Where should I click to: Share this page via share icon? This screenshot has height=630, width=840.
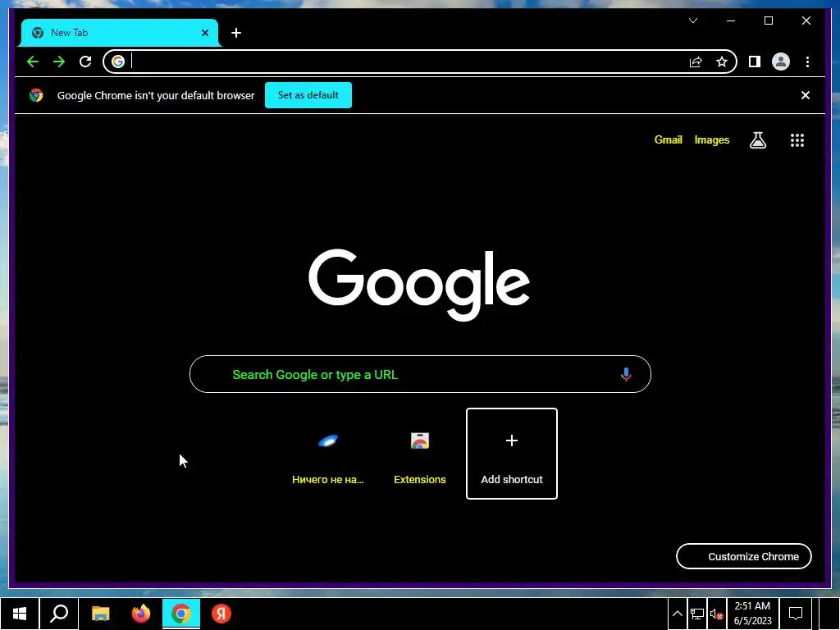696,62
